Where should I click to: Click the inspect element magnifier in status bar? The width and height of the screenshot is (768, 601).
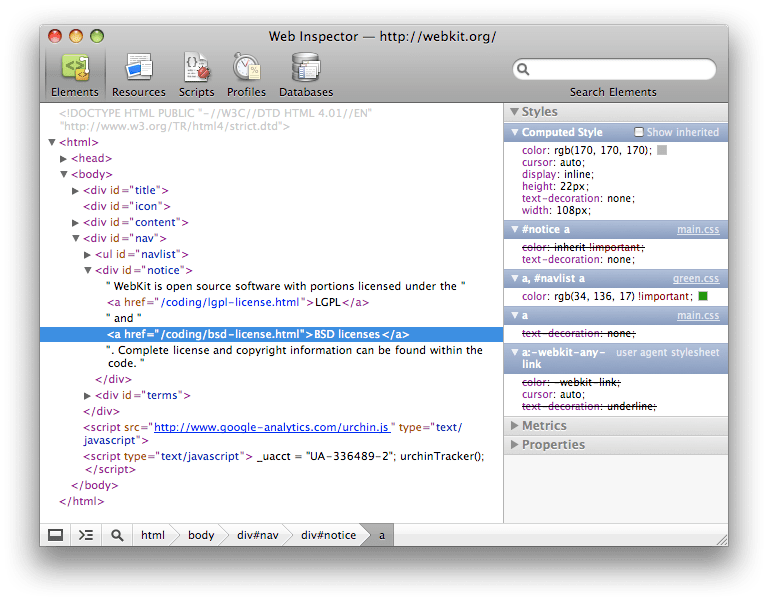click(117, 535)
